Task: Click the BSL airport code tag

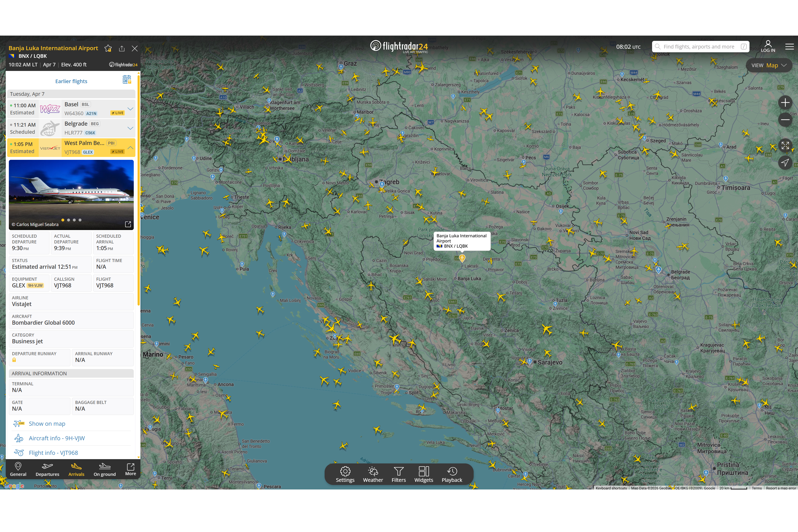Action: (86, 104)
